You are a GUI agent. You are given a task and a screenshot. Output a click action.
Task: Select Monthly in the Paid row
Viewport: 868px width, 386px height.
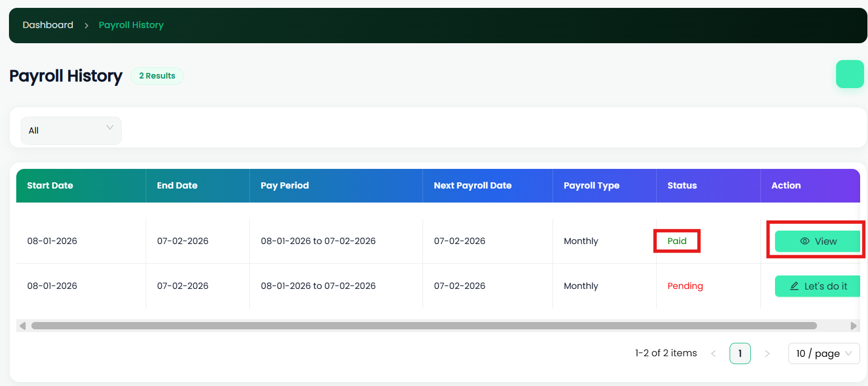point(581,241)
